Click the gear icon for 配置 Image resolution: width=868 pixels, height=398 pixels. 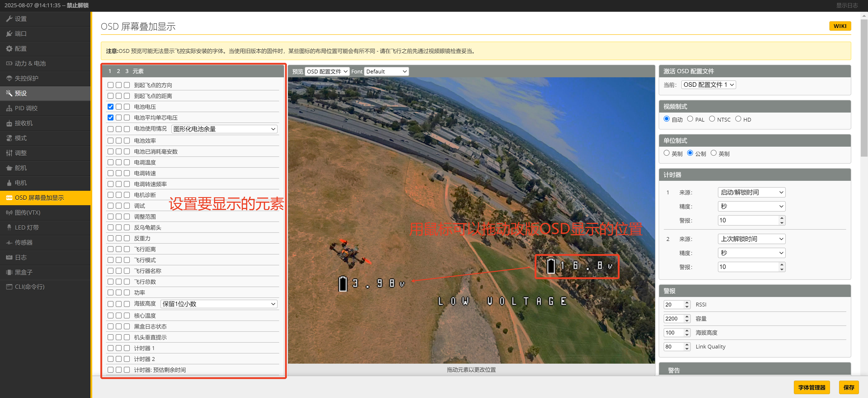pos(9,49)
